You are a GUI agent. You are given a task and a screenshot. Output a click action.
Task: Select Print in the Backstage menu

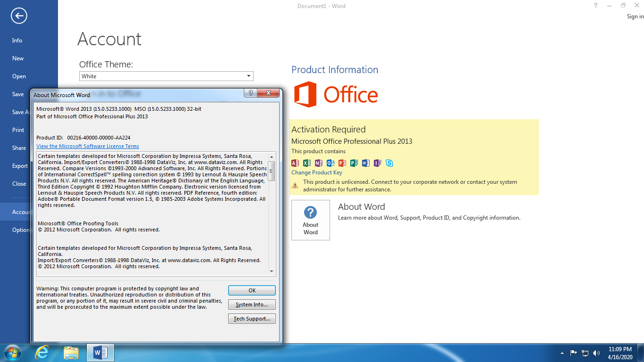click(x=18, y=130)
